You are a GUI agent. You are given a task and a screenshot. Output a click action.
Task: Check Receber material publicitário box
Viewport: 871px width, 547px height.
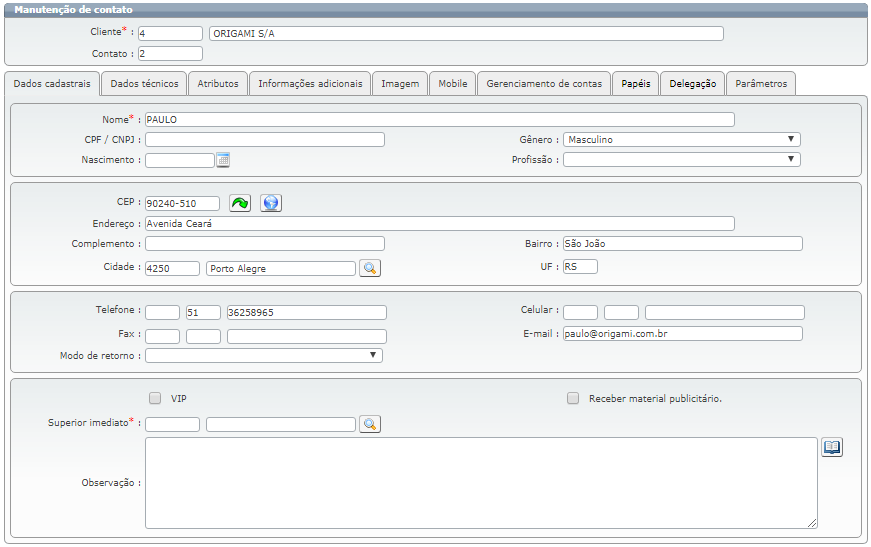click(573, 398)
